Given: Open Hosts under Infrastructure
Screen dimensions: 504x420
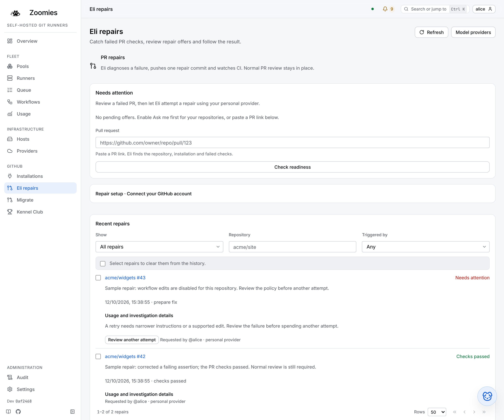Looking at the screenshot, I should point(40,139).
